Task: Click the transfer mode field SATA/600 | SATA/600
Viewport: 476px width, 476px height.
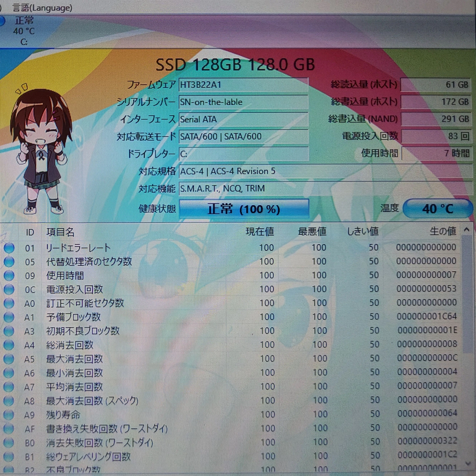Action: click(x=243, y=136)
